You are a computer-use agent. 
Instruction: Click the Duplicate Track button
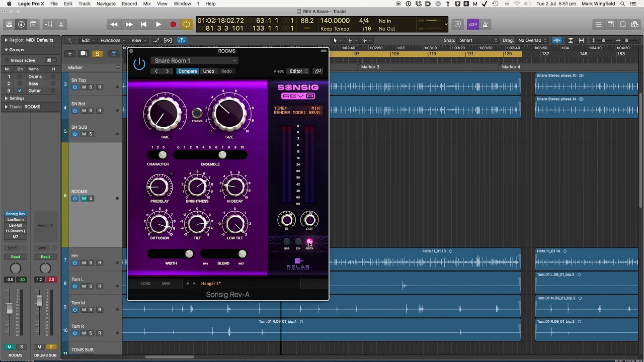click(84, 54)
